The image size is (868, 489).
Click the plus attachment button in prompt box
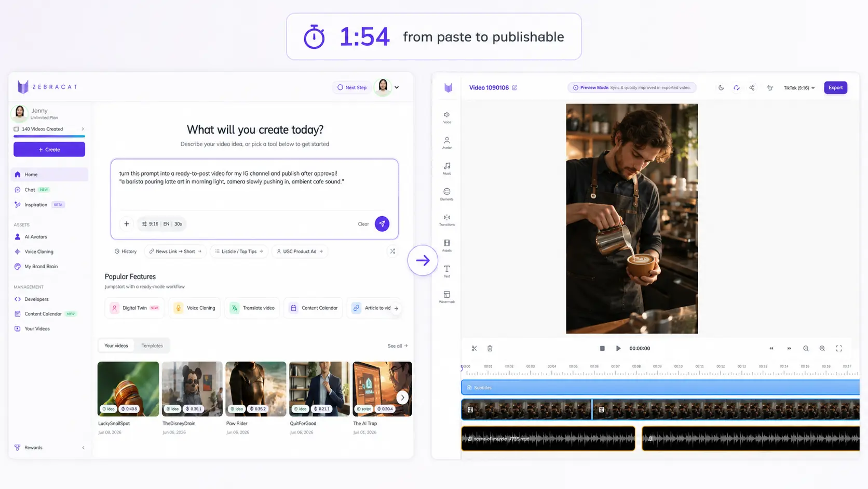click(126, 224)
